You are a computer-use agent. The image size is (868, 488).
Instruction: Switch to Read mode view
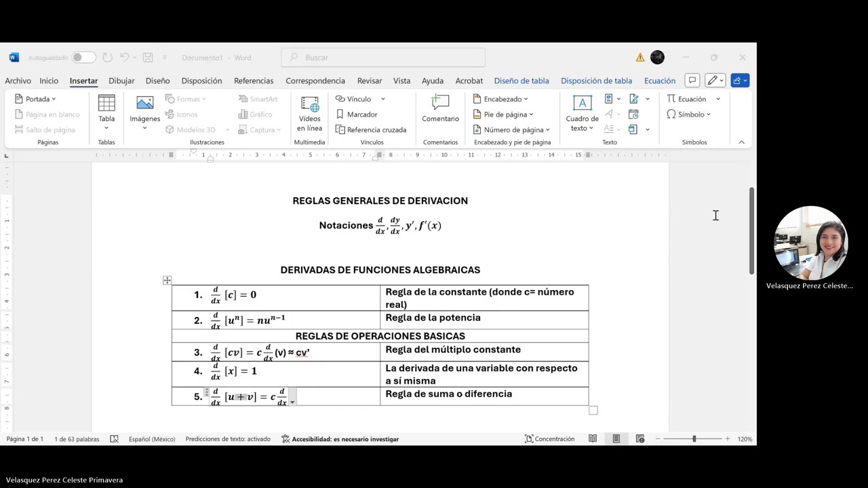point(593,439)
